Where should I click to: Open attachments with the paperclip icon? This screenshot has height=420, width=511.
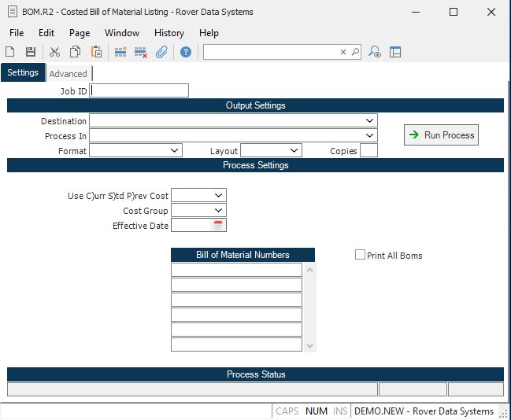point(161,52)
